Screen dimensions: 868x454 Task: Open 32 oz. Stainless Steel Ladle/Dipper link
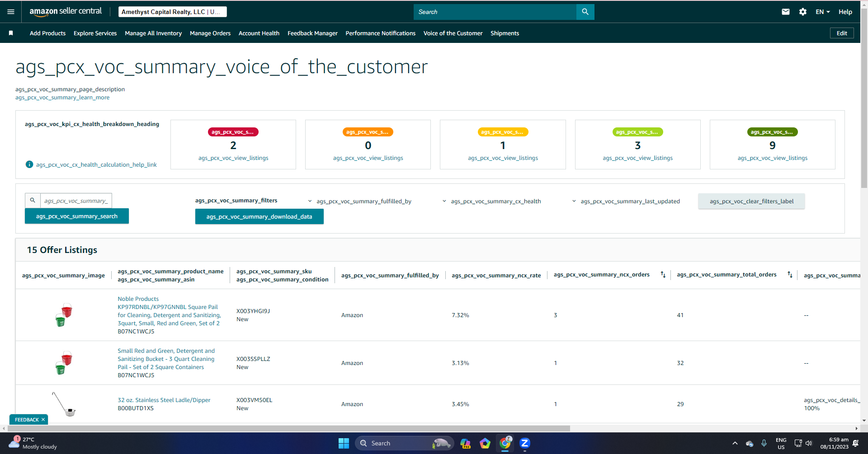(x=164, y=400)
